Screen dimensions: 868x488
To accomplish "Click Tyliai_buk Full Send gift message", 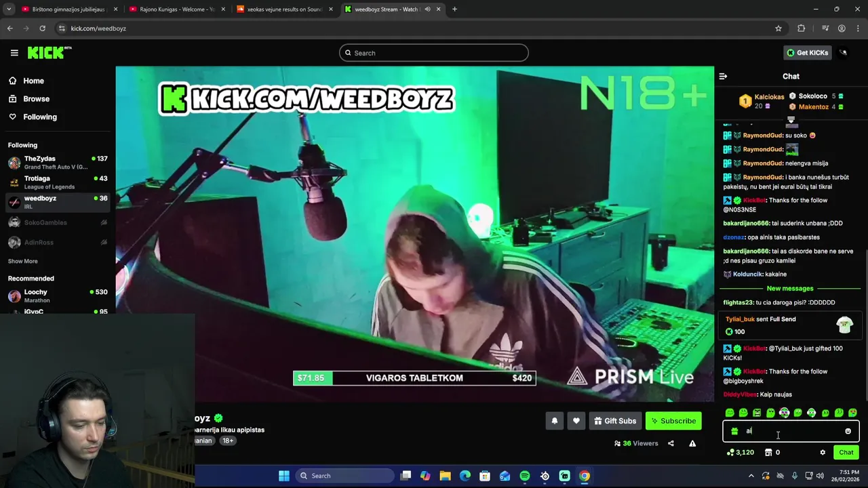I will [790, 325].
